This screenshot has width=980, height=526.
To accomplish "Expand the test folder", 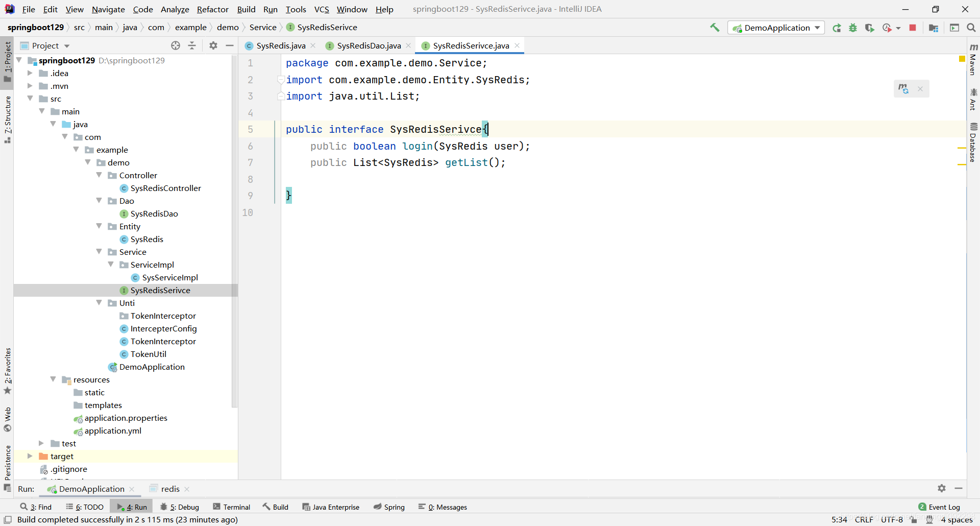I will pos(41,443).
